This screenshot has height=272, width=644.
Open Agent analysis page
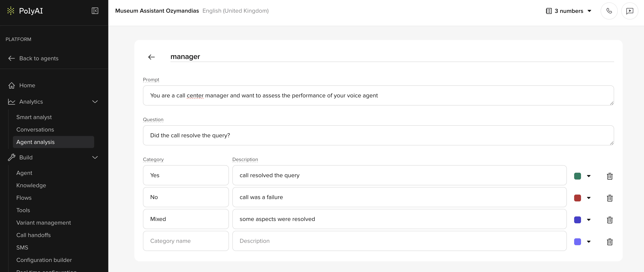pos(35,142)
